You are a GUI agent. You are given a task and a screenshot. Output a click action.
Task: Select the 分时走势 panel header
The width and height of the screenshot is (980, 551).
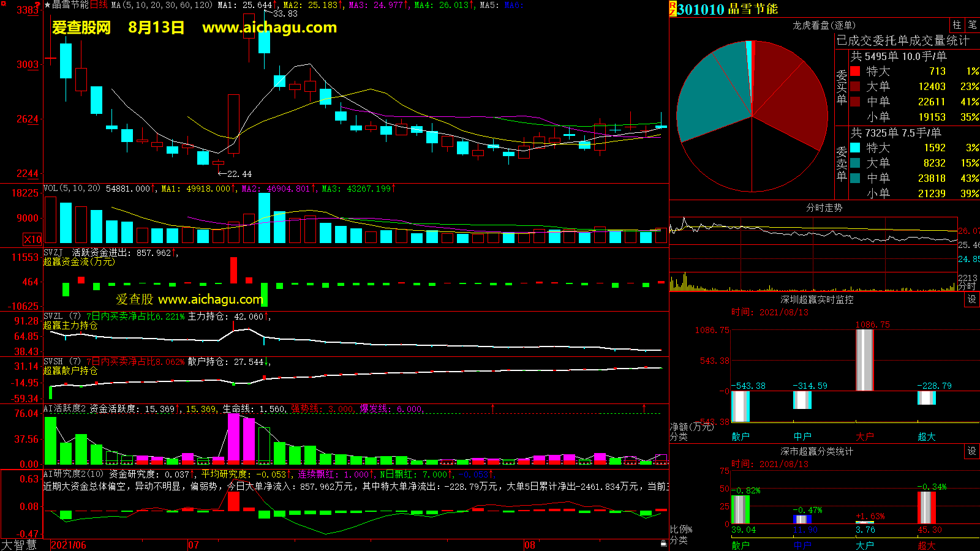coord(824,208)
